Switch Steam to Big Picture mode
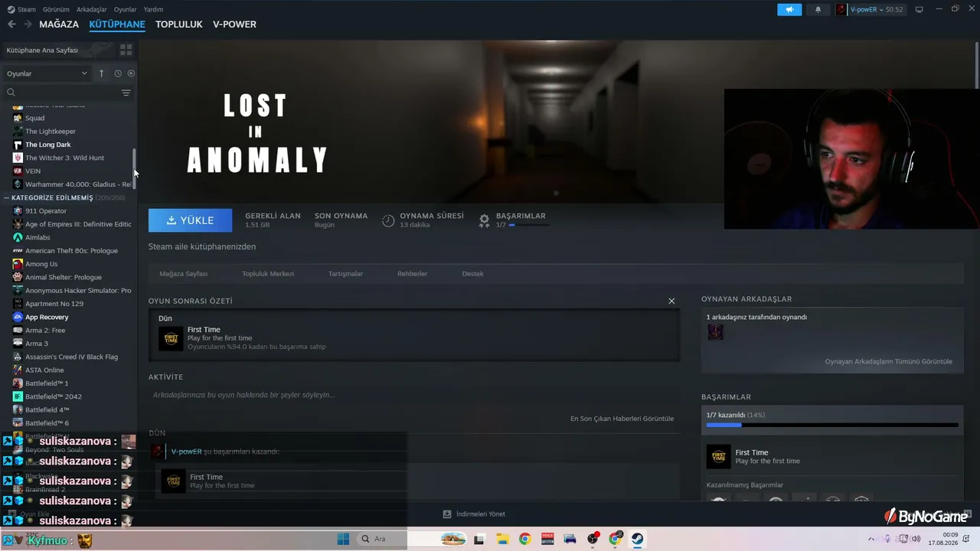980x551 pixels. coord(920,9)
